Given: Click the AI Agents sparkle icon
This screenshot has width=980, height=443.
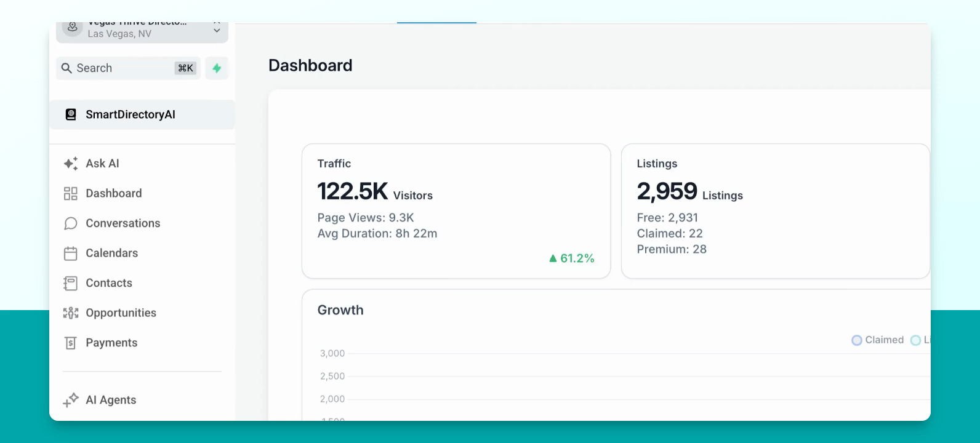Looking at the screenshot, I should pos(71,400).
